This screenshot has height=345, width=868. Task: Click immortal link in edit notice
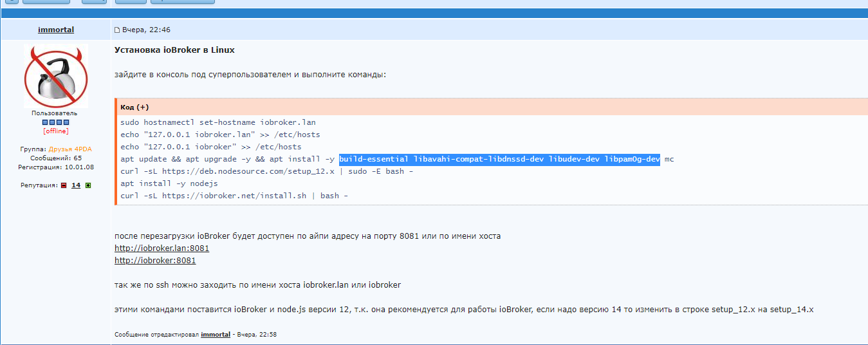216,335
